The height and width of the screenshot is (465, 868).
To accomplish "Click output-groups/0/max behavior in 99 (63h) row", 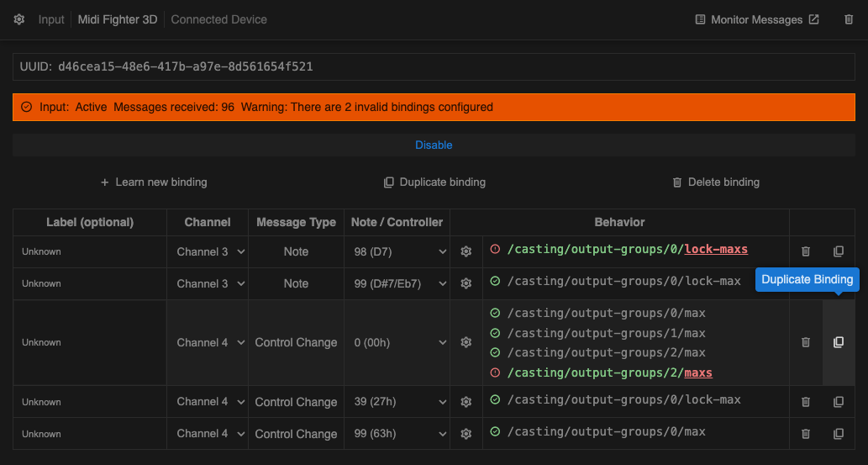I will 606,431.
